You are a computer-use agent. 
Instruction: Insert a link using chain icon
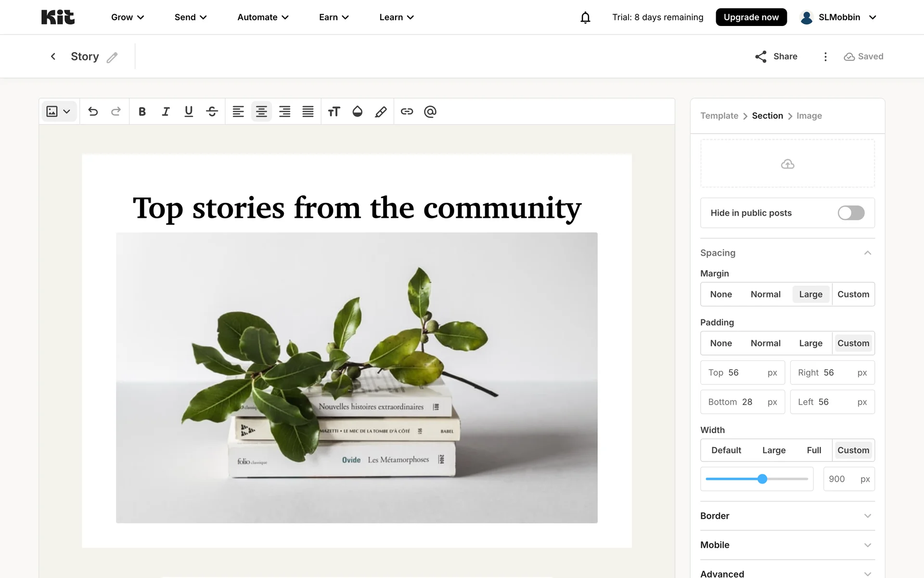tap(407, 112)
